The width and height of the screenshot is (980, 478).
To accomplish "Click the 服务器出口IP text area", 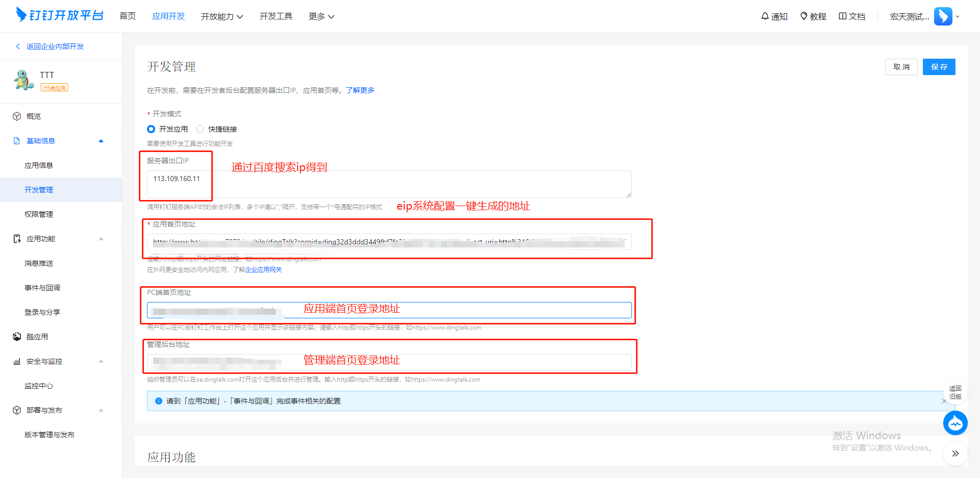I will 389,184.
